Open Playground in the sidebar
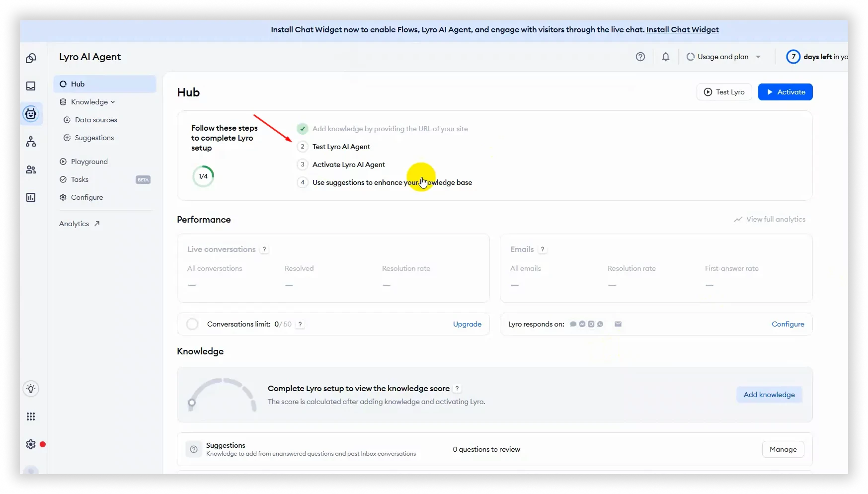Image resolution: width=868 pixels, height=494 pixels. click(x=89, y=162)
